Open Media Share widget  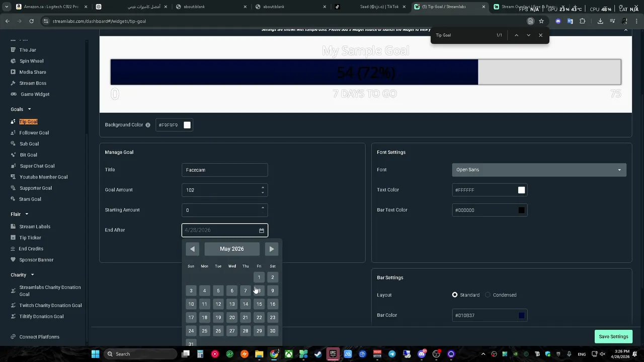[x=33, y=72]
